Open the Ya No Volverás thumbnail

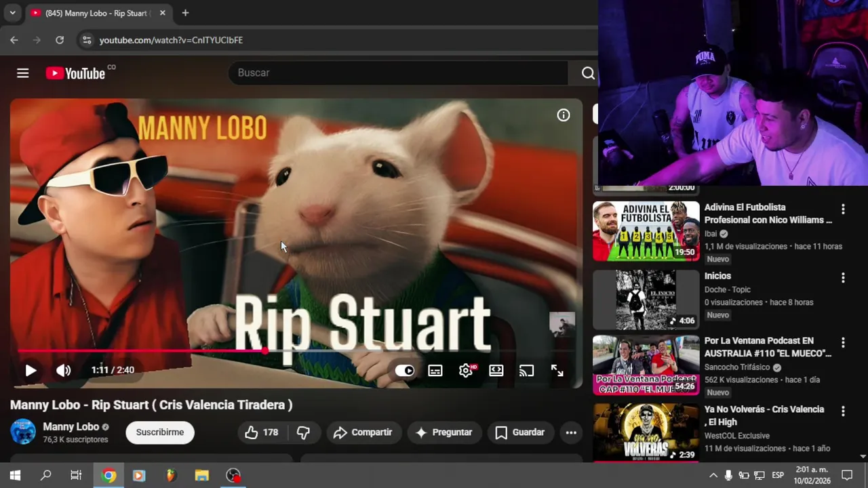(646, 432)
